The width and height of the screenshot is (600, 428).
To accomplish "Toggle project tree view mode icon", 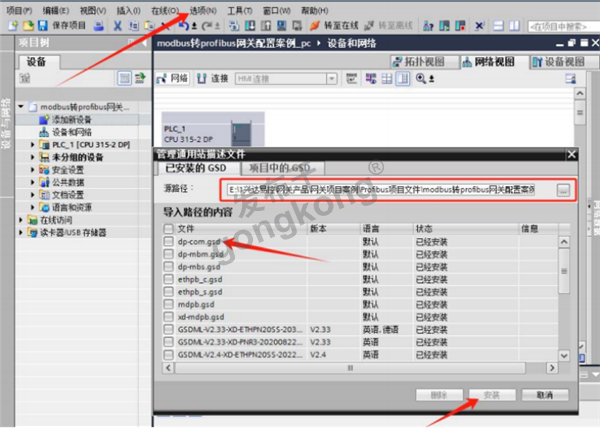I will (124, 78).
